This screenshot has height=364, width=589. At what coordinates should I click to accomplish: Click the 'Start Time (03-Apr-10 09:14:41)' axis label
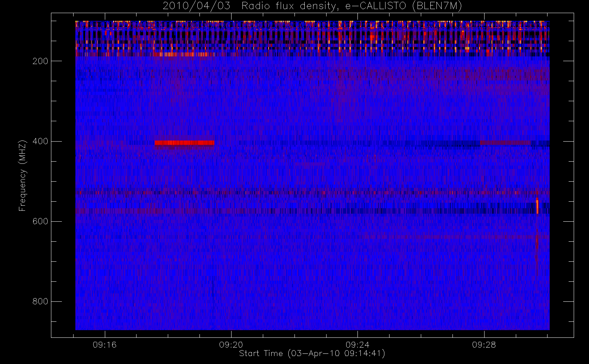click(x=312, y=353)
